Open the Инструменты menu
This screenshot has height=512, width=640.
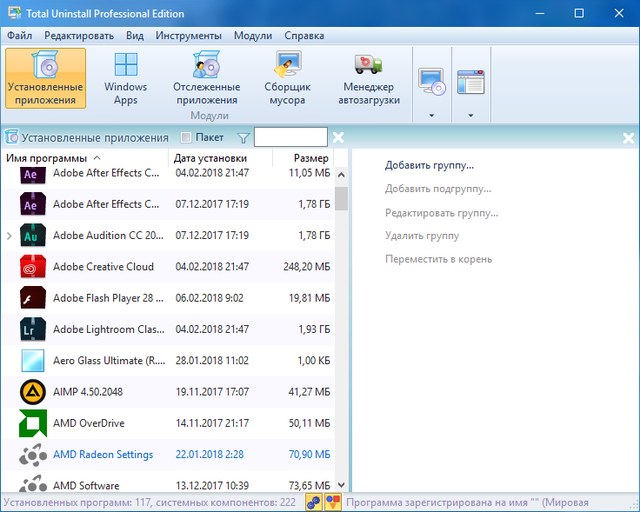188,35
